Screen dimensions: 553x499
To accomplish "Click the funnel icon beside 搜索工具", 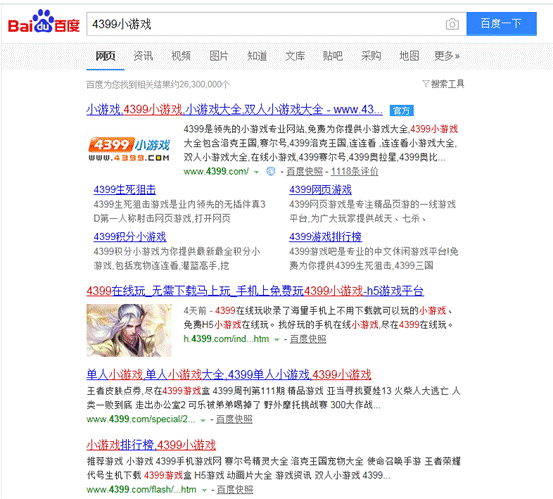I will (426, 84).
